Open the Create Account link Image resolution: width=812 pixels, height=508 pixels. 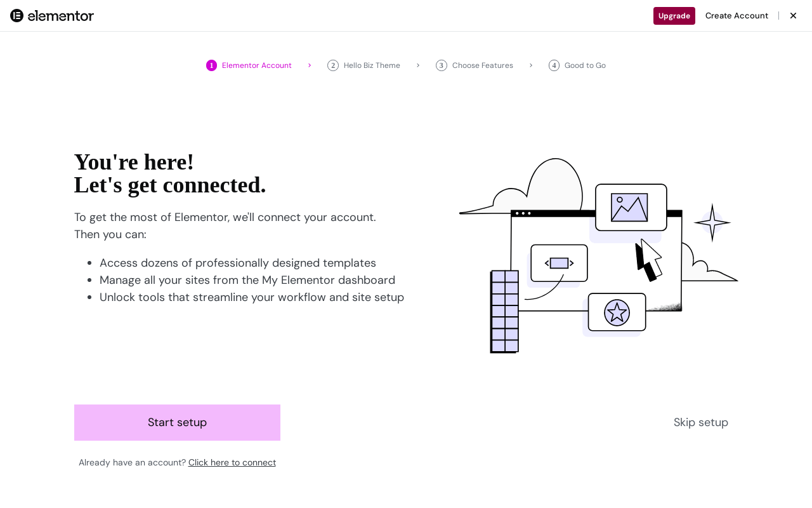(x=737, y=16)
